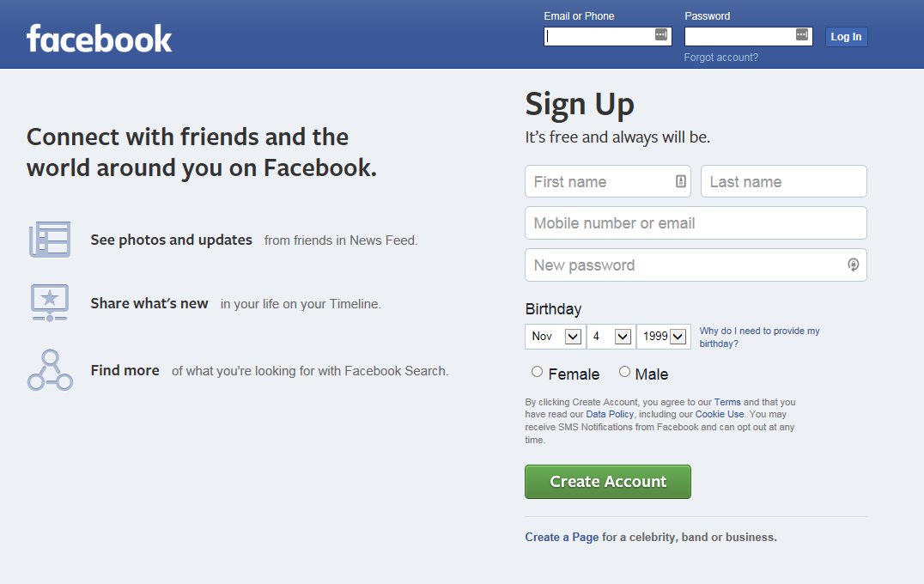Open the birthday year dropdown showing 1999

coord(664,337)
